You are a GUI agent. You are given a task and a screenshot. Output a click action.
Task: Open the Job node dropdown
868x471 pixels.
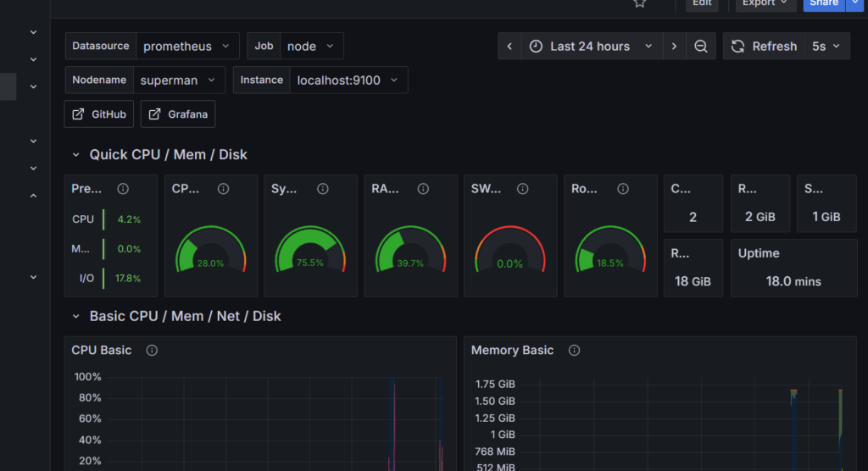pyautogui.click(x=311, y=47)
